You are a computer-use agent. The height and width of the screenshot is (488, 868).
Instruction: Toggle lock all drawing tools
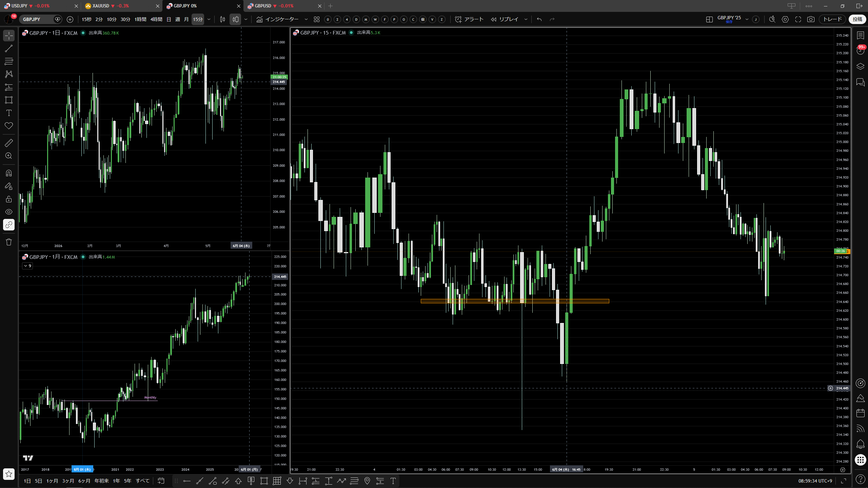[x=9, y=199]
